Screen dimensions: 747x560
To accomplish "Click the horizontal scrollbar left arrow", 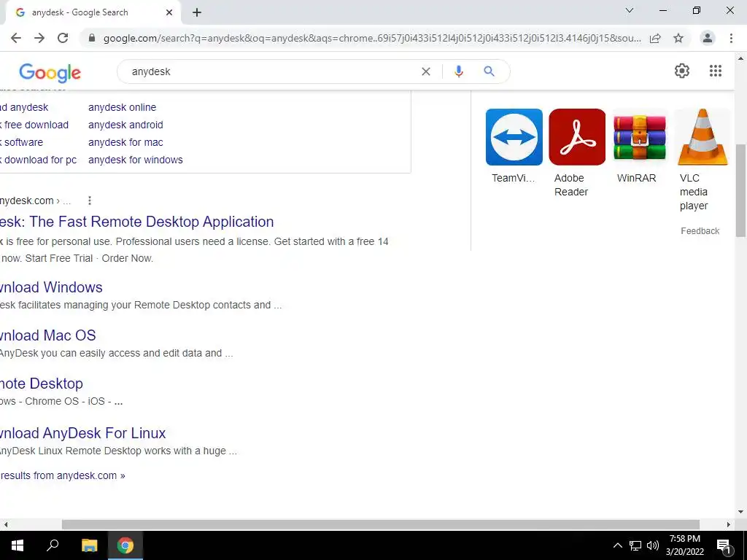I will (x=5, y=524).
